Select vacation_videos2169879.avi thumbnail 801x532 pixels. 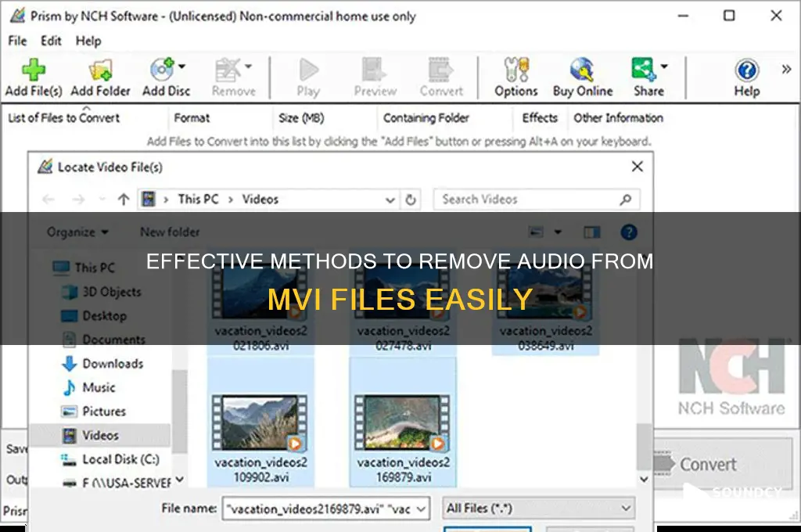(403, 422)
